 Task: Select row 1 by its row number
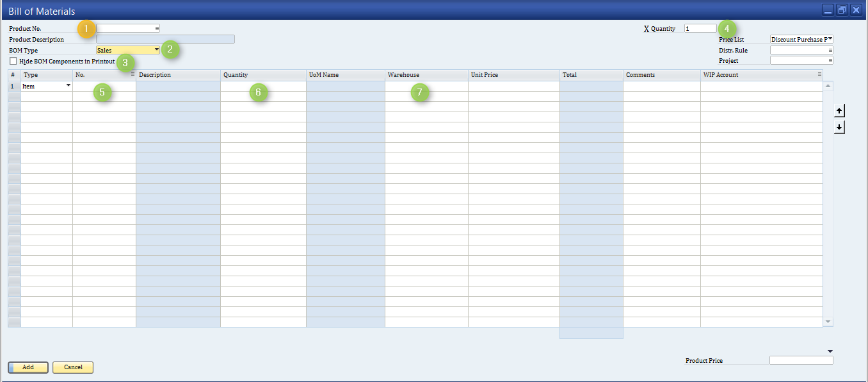click(x=13, y=85)
